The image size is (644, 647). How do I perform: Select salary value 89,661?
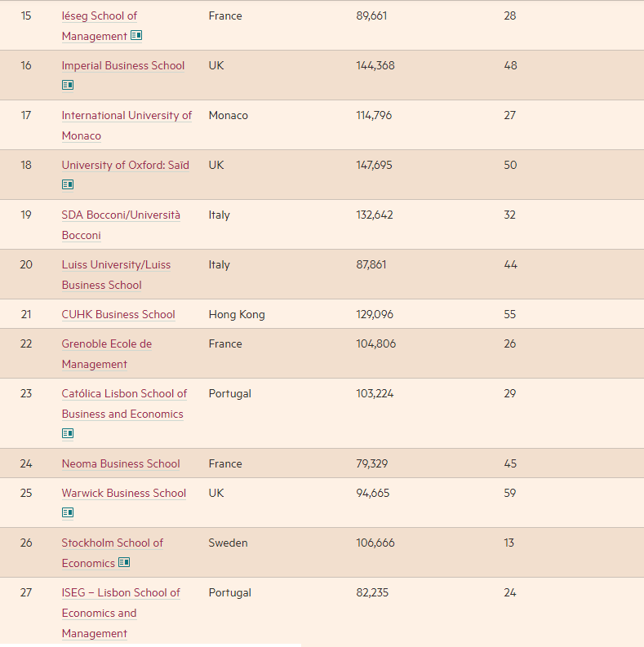(371, 16)
